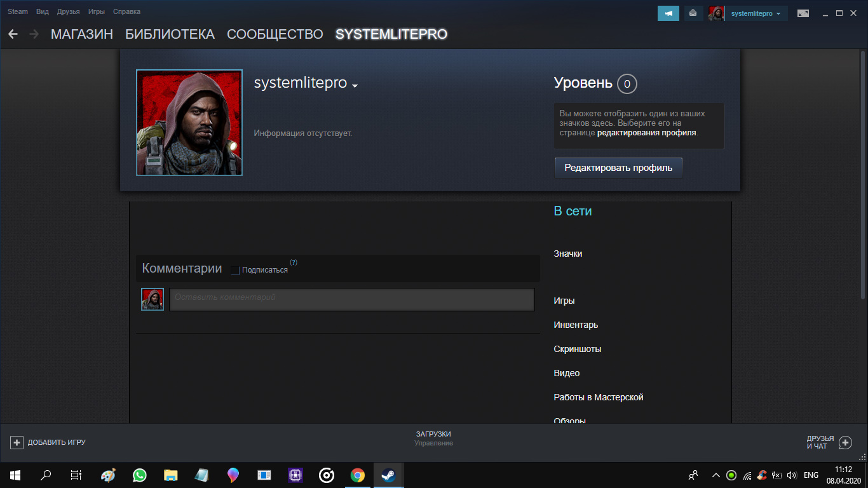868x488 pixels.
Task: Open the Инвентарь link
Action: [x=576, y=325]
